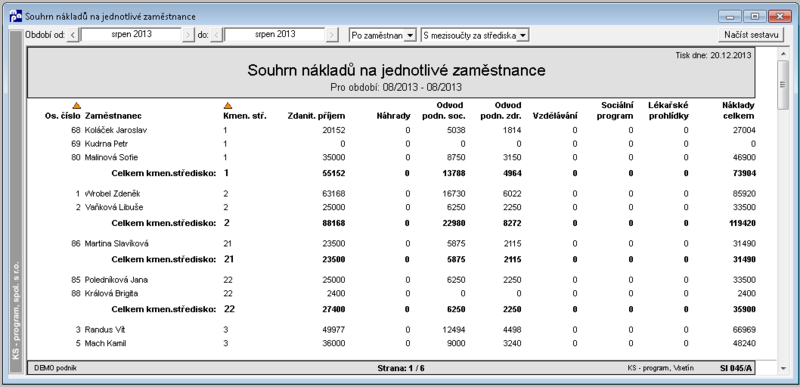The image size is (800, 387).
Task: Go to next month for the 'do' period
Action: click(333, 35)
